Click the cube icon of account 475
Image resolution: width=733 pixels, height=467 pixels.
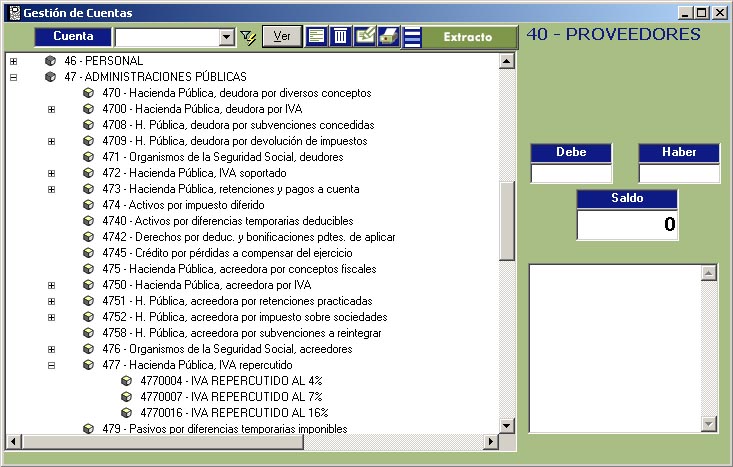click(x=88, y=269)
